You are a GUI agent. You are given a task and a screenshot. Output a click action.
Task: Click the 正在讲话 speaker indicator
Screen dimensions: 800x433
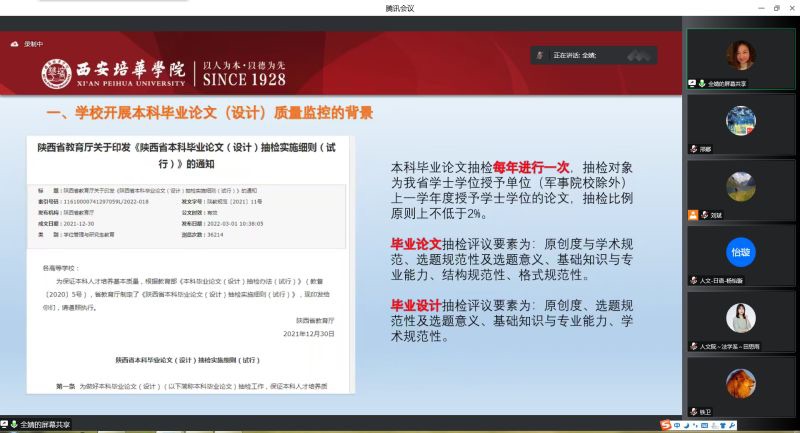(574, 55)
